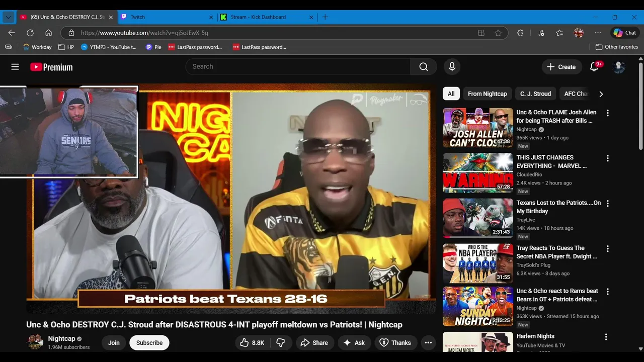Open the Workday bookmark
Viewport: 644px width, 362px height.
pyautogui.click(x=37, y=47)
